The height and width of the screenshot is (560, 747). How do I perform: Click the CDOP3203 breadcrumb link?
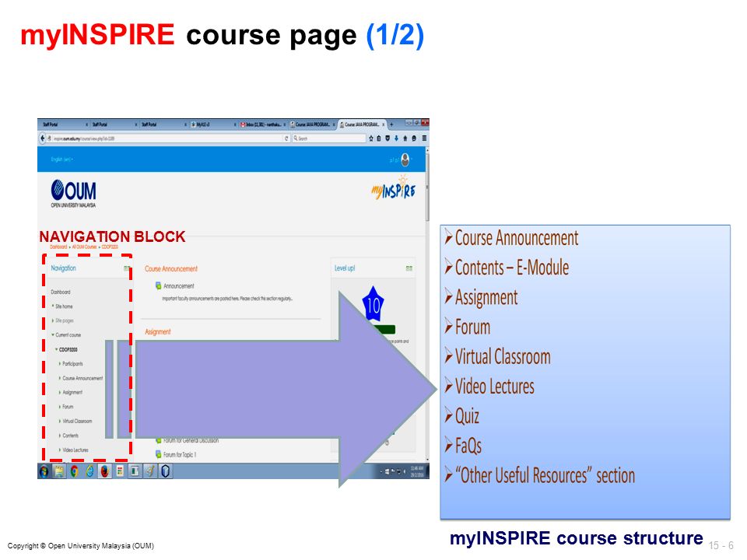[x=110, y=247]
